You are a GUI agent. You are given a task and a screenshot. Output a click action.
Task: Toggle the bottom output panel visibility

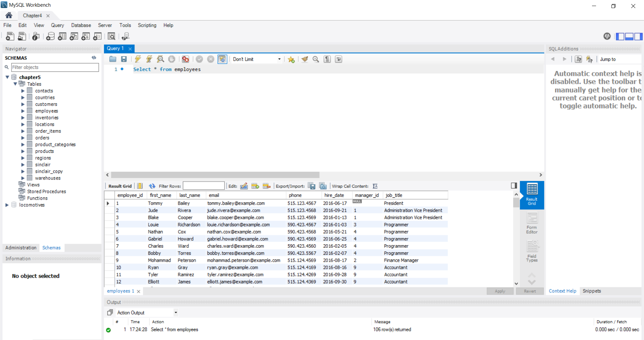(x=629, y=36)
